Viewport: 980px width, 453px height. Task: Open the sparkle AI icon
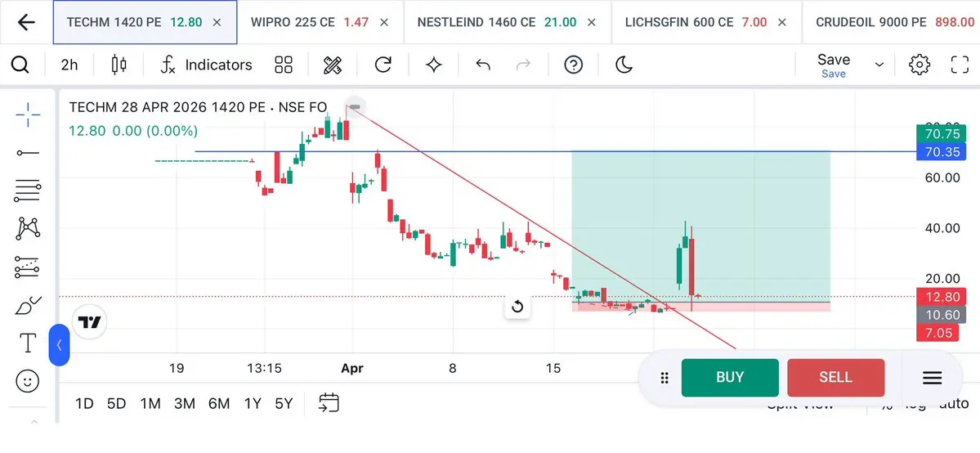pos(434,65)
